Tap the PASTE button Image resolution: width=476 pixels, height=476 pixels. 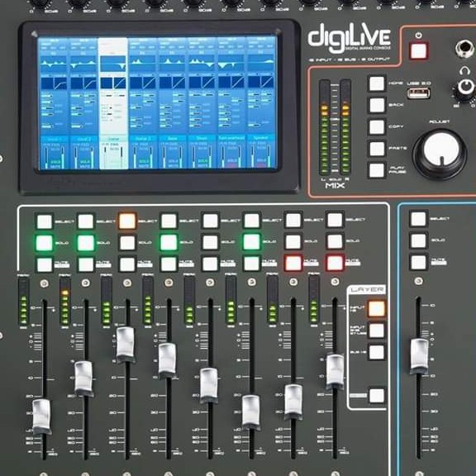377,149
